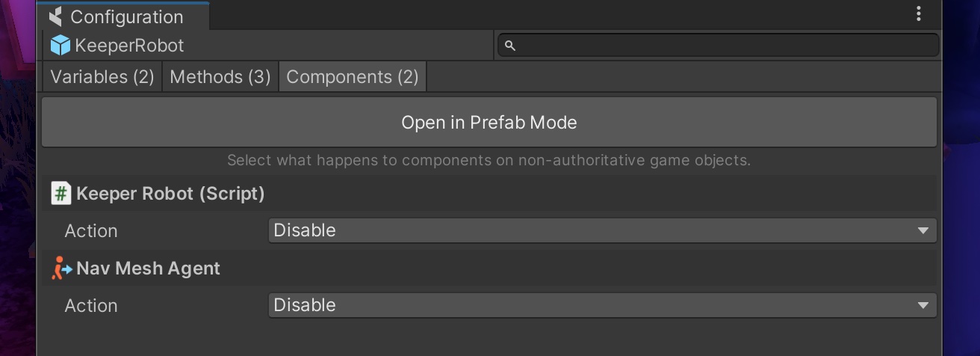The width and height of the screenshot is (980, 356).
Task: Click the Coherence logo icon in Configuration tab
Action: click(x=55, y=16)
